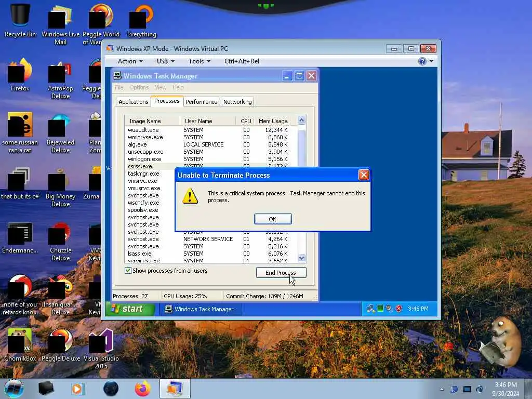Select the wscntfy.exe process row
The width and height of the screenshot is (532, 399).
[x=150, y=203]
